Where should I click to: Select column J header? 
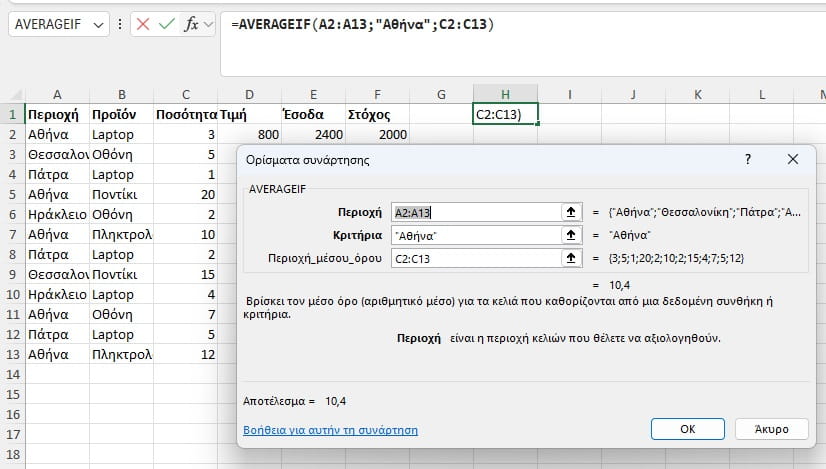pyautogui.click(x=633, y=94)
